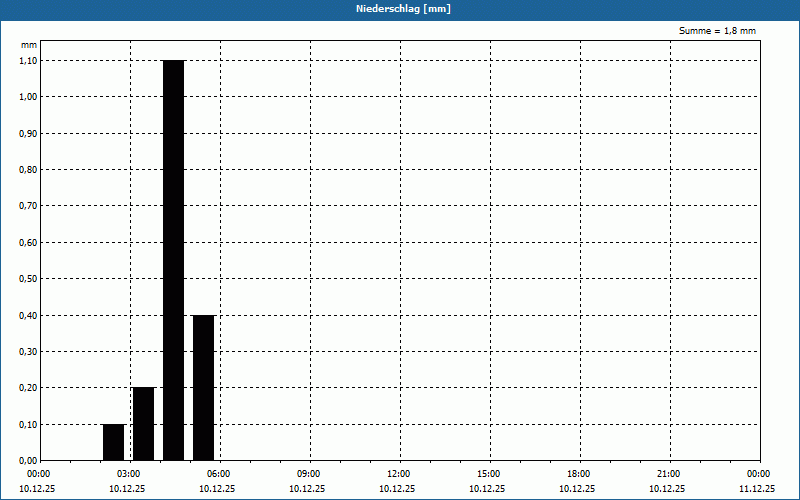Click the 1,00 value on the y-axis
This screenshot has width=800, height=500.
(28, 97)
